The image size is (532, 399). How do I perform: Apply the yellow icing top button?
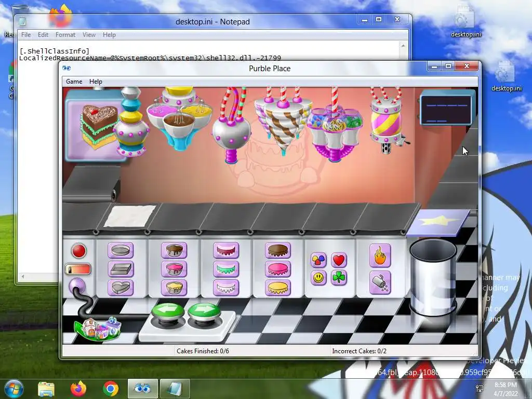pos(278,288)
